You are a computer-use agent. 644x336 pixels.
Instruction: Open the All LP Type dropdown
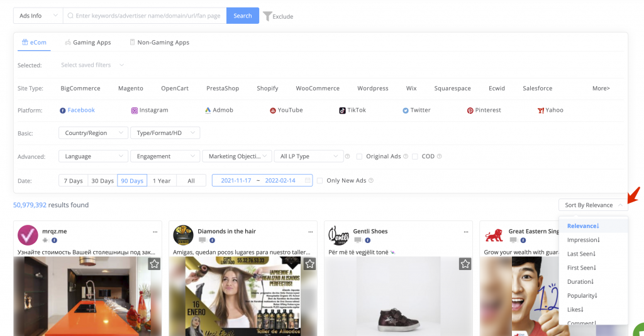pyautogui.click(x=308, y=156)
